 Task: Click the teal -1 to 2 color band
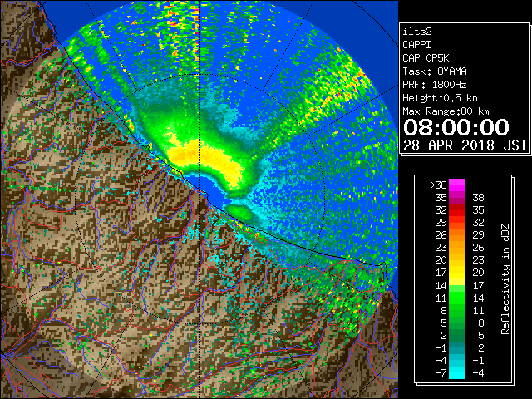(457, 347)
